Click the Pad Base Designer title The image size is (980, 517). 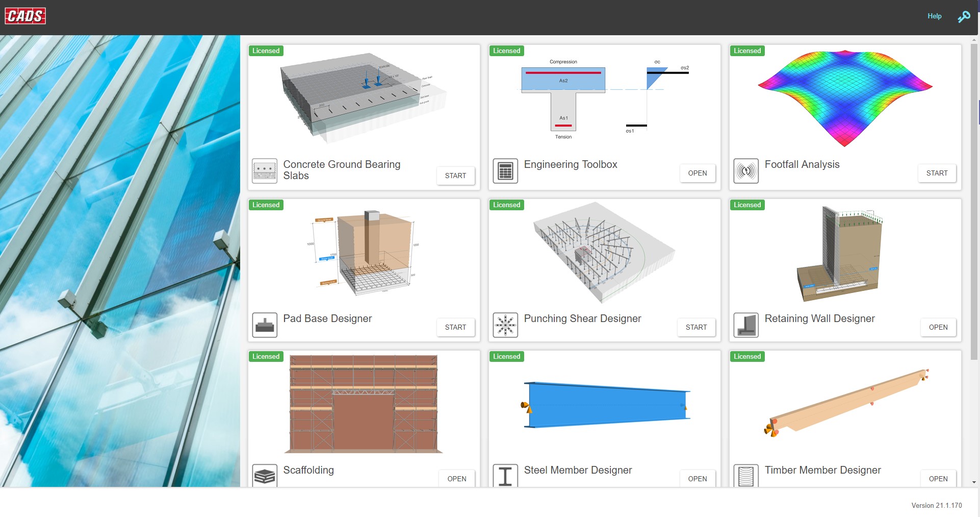[x=327, y=318]
